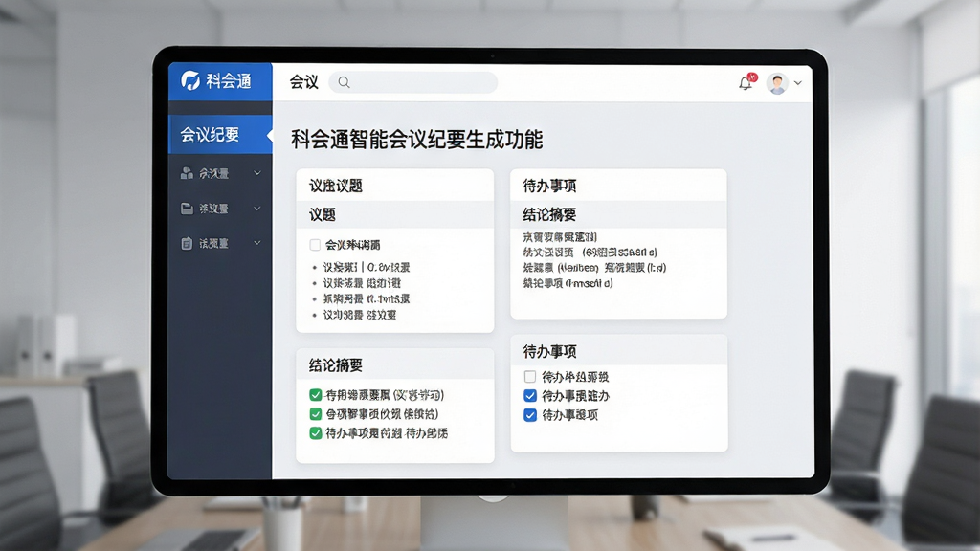Uncheck the first blue checkbox in 待办事项

[x=530, y=395]
